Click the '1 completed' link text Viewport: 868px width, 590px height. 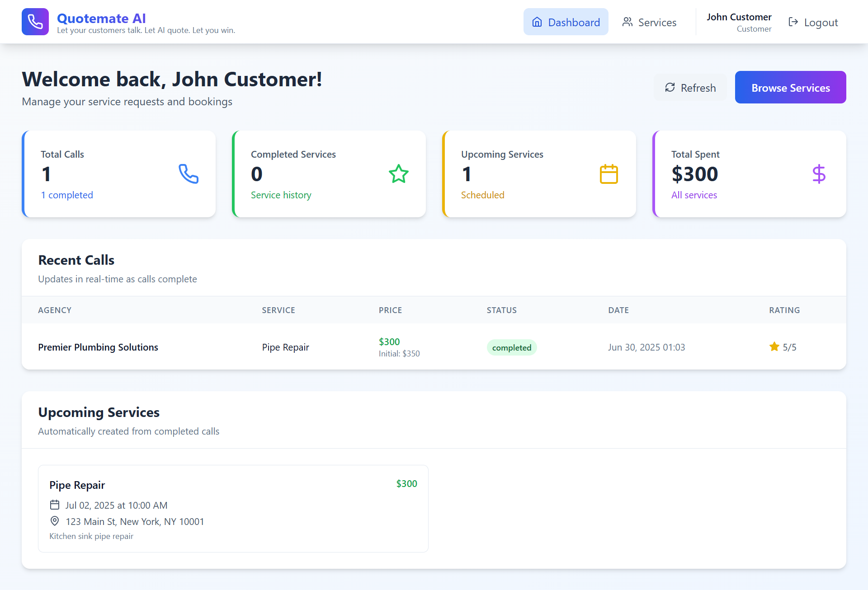point(67,195)
